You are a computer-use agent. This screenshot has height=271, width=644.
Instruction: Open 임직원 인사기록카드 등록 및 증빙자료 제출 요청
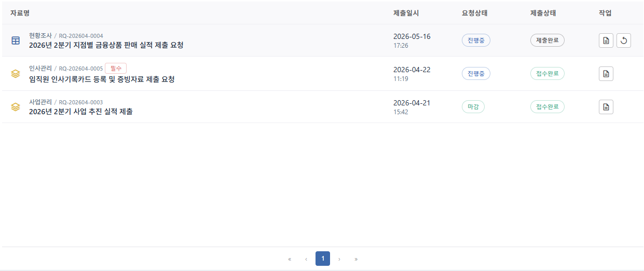pyautogui.click(x=102, y=79)
